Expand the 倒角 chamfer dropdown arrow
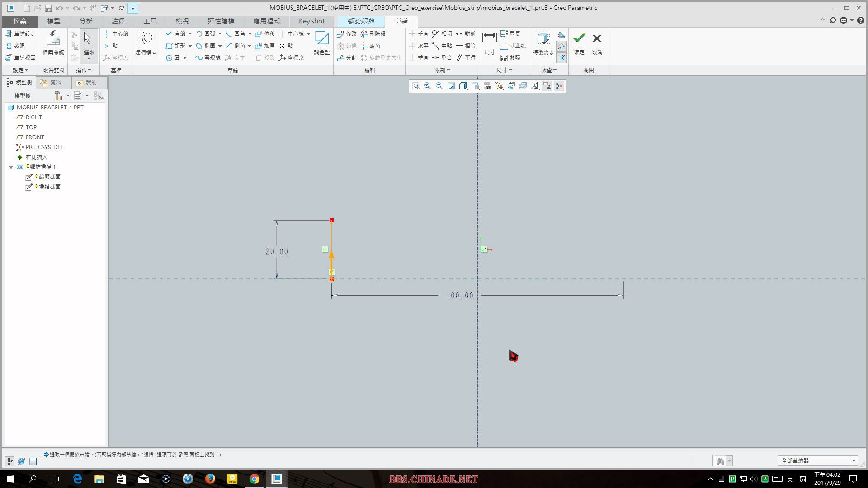Viewport: 868px width, 488px height. click(x=250, y=46)
